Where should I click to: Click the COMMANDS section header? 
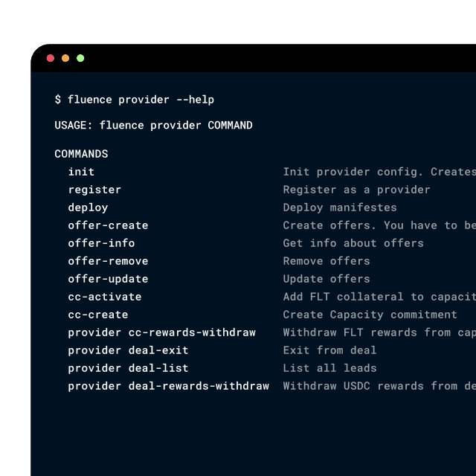(x=81, y=154)
